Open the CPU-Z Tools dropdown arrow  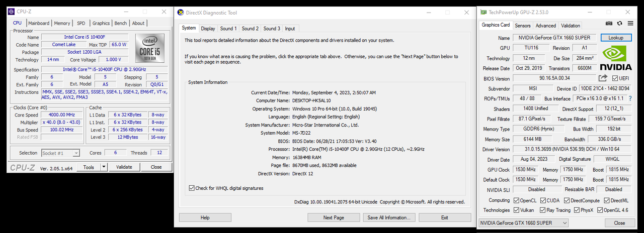tap(104, 167)
